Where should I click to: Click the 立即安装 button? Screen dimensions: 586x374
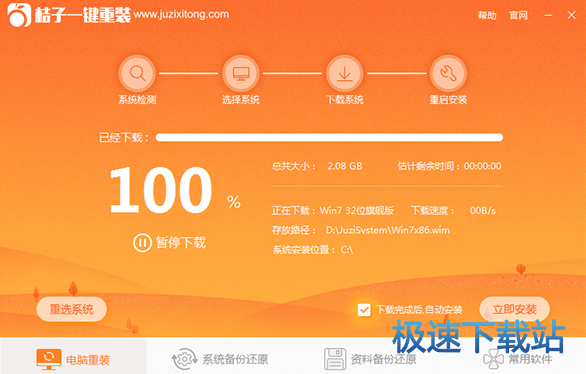tap(515, 309)
